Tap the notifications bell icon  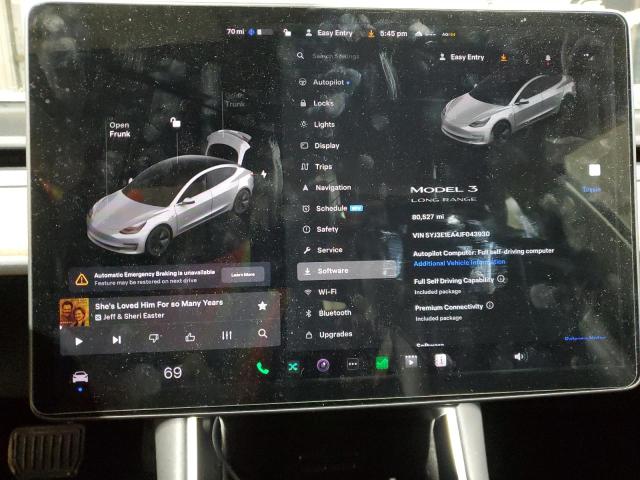tap(548, 59)
